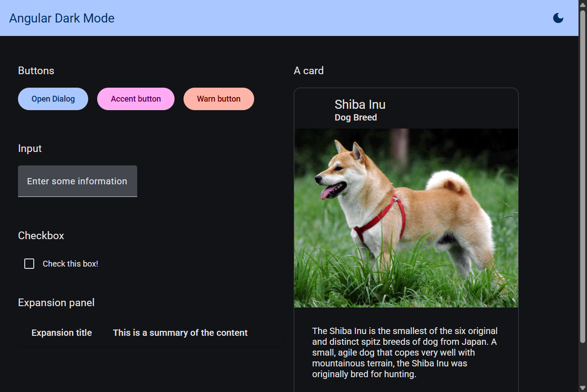The image size is (587, 392).
Task: Click the 'Input' section heading
Action: point(30,148)
